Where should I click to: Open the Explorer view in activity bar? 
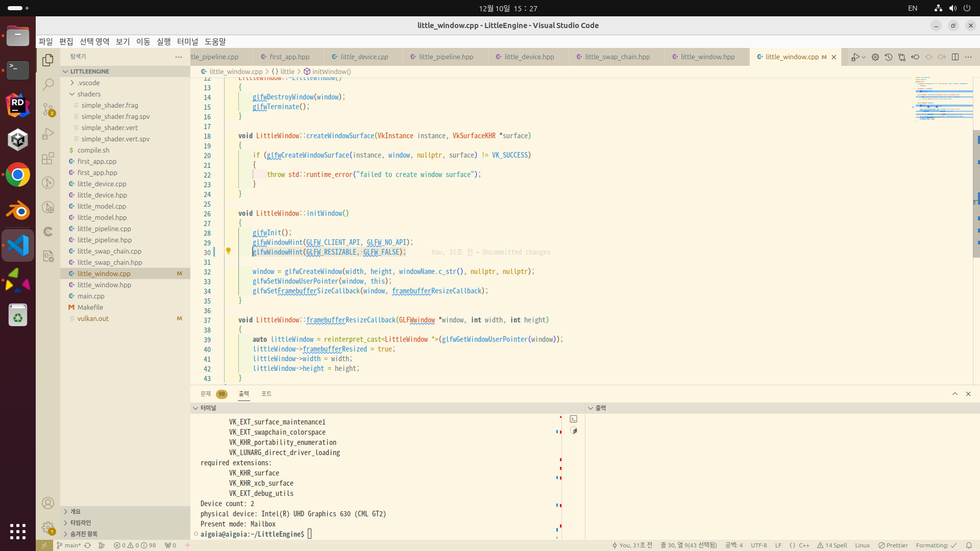(x=48, y=60)
